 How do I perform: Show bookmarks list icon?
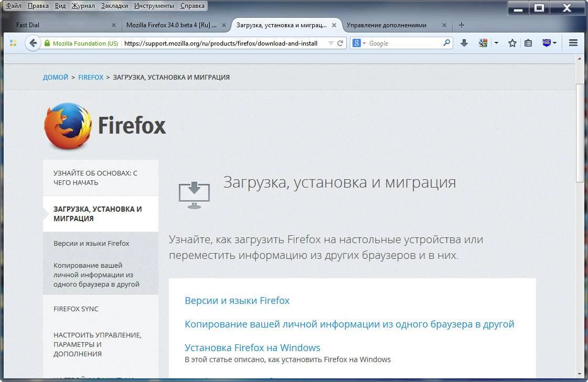(528, 43)
